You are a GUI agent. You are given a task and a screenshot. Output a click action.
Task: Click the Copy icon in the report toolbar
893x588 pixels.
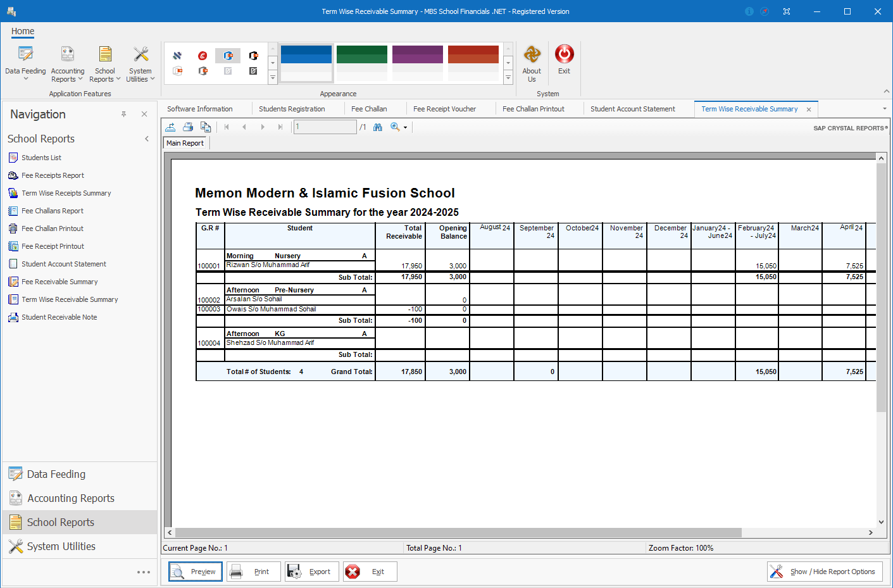[x=206, y=127]
